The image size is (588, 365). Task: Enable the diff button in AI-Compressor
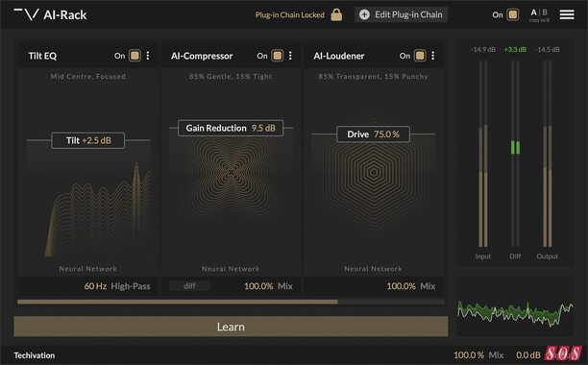(x=189, y=286)
